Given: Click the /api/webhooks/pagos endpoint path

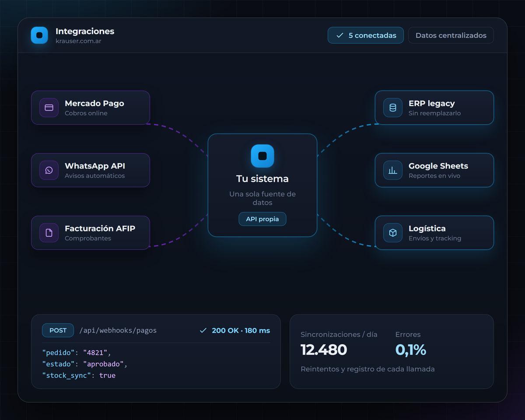Looking at the screenshot, I should point(118,330).
